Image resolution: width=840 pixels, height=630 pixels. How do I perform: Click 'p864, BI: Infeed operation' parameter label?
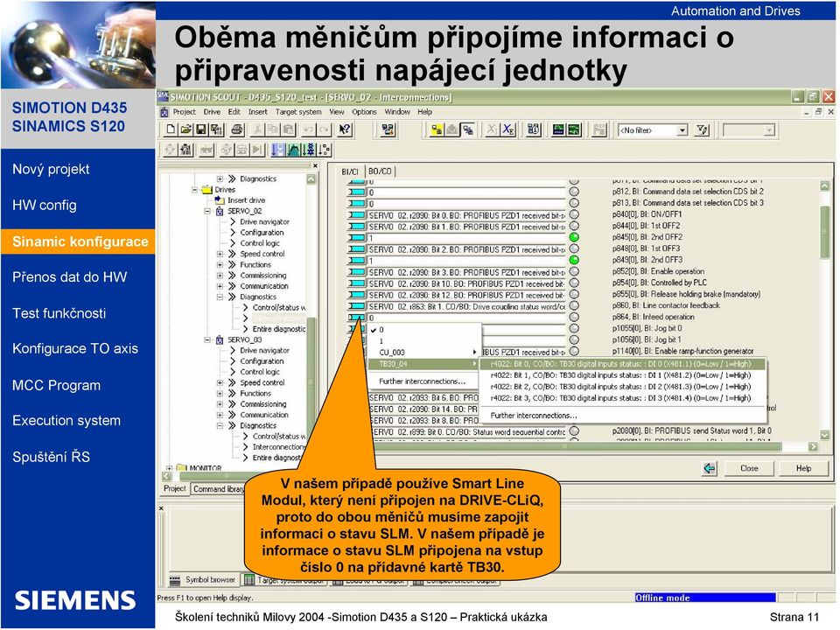point(653,317)
